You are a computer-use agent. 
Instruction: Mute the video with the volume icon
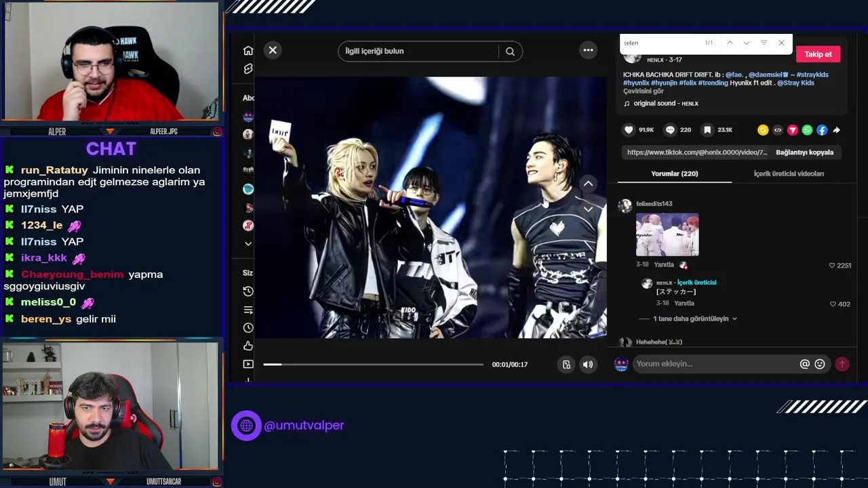pos(588,365)
